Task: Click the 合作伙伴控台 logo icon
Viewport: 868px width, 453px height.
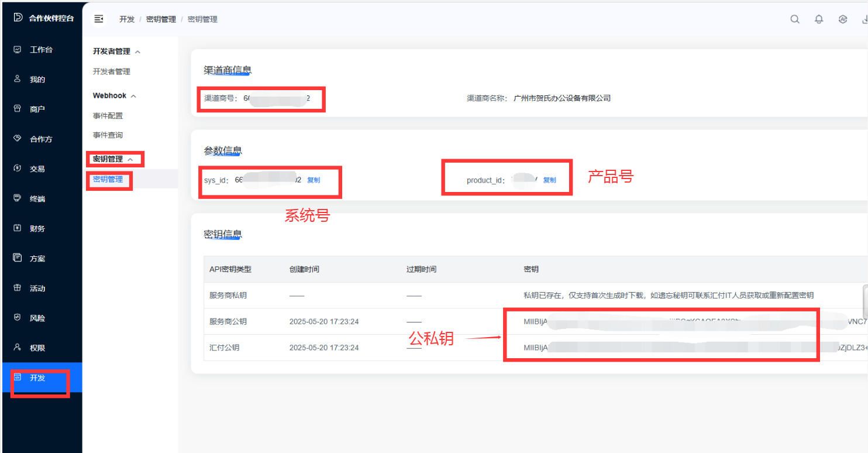Action: tap(18, 18)
